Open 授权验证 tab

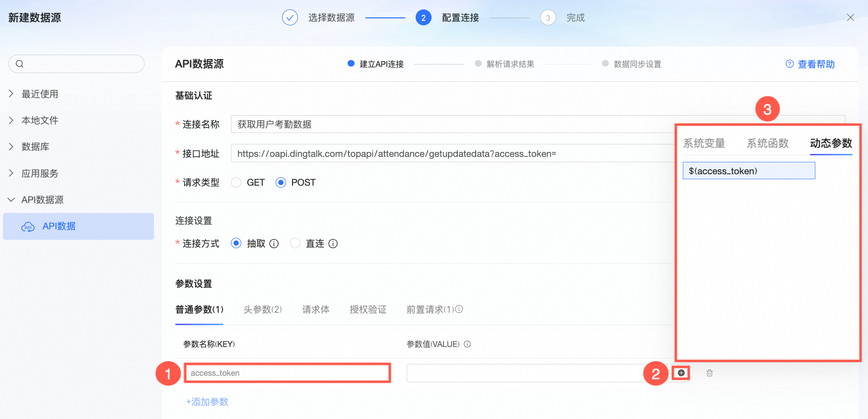point(368,309)
